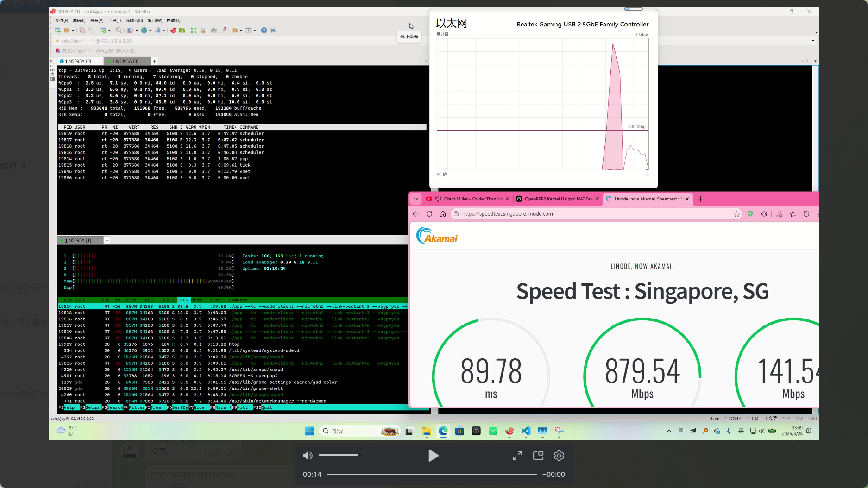Click the browser address bar URL
868x488 pixels.
point(508,214)
